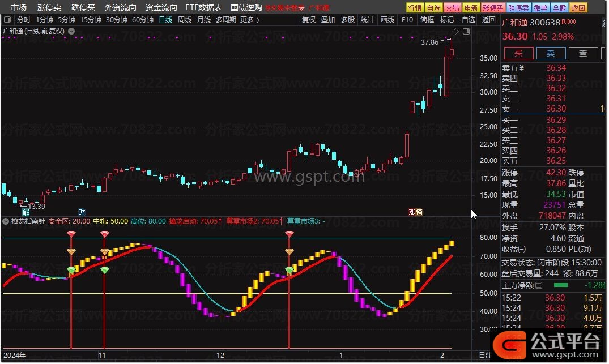Image resolution: width=609 pixels, height=364 pixels.
Task: Open the 国债逆购 menu
Action: click(246, 7)
